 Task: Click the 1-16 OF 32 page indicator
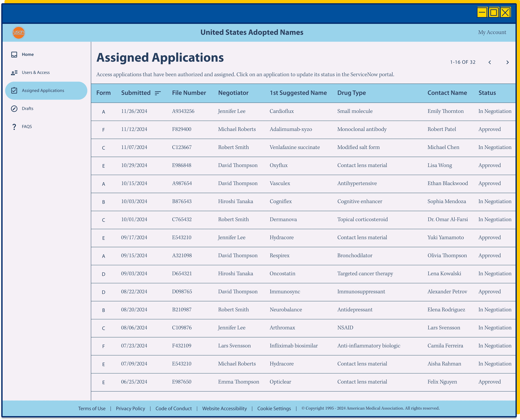[x=463, y=62]
